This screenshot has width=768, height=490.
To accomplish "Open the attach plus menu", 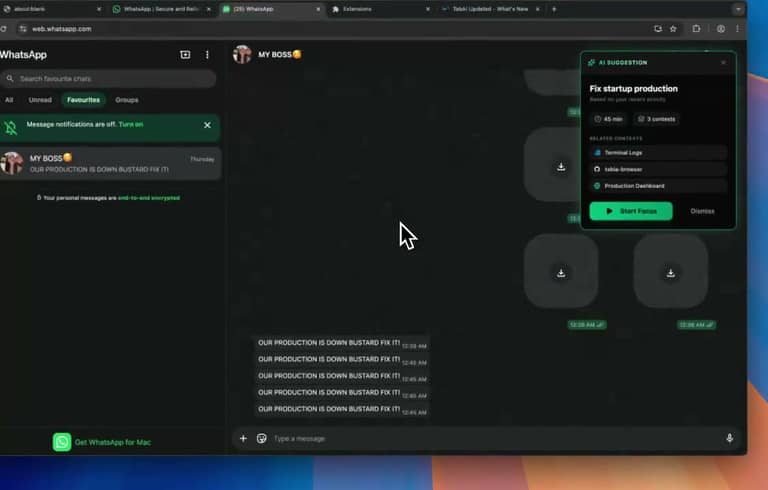I will tap(243, 438).
